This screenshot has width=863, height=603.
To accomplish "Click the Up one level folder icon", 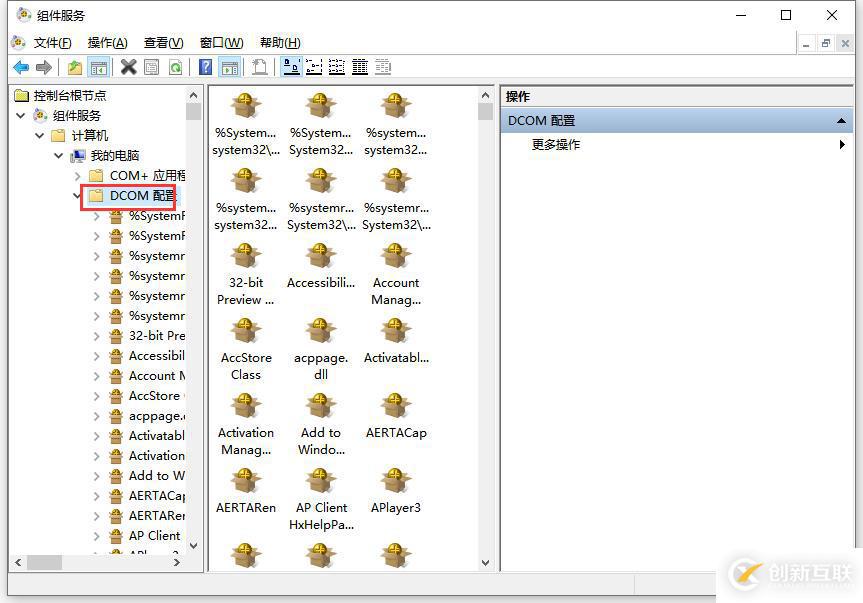I will 74,67.
